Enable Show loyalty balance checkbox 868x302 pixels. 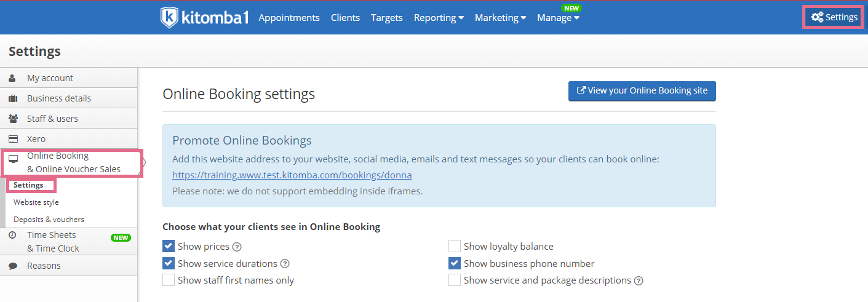click(455, 246)
